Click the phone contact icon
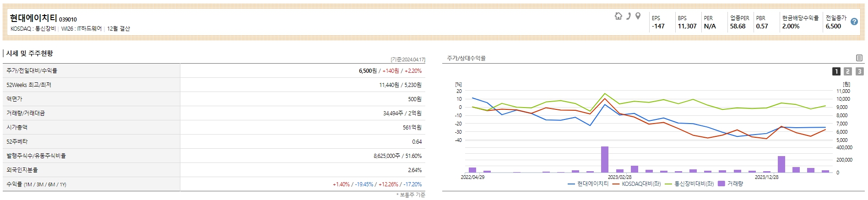Screen dimensions: 868x200 pos(629,16)
